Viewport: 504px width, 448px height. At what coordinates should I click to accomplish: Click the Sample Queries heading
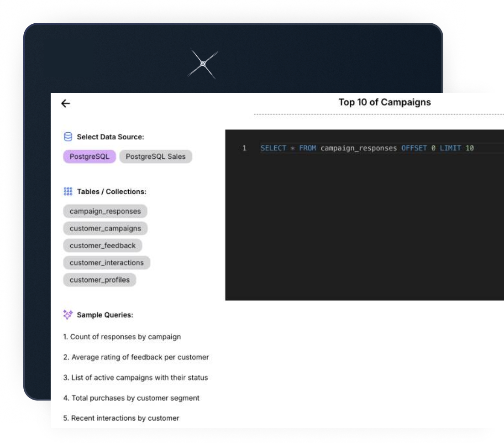pyautogui.click(x=105, y=315)
